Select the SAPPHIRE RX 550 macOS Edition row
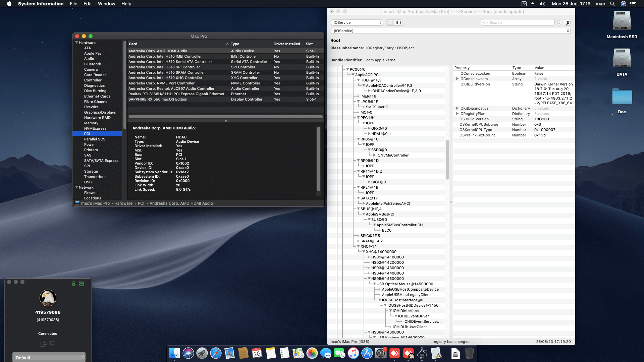644x362 pixels. 225,99
